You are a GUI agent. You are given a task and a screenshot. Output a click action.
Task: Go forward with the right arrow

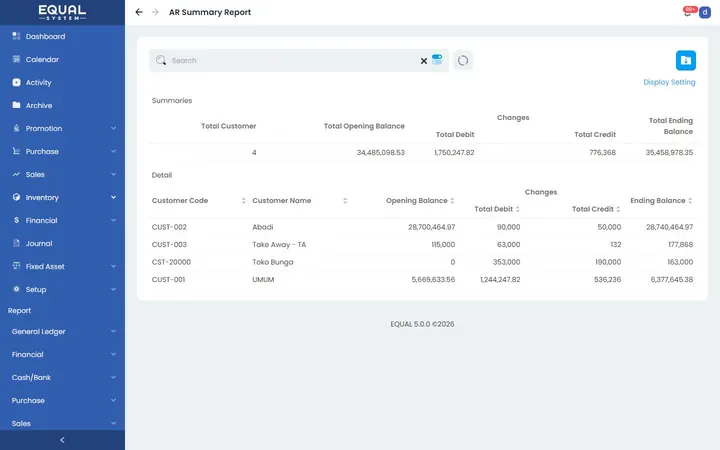155,12
